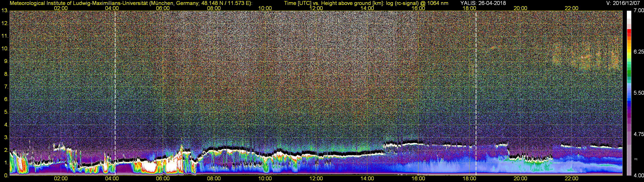Select the 3 km height axis label
This screenshot has height=182, width=644.
tap(6, 137)
